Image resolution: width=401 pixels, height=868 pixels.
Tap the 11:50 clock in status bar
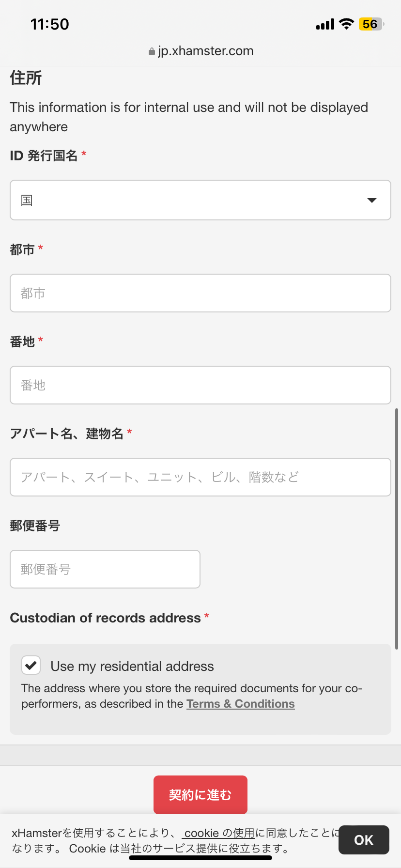[x=49, y=24]
